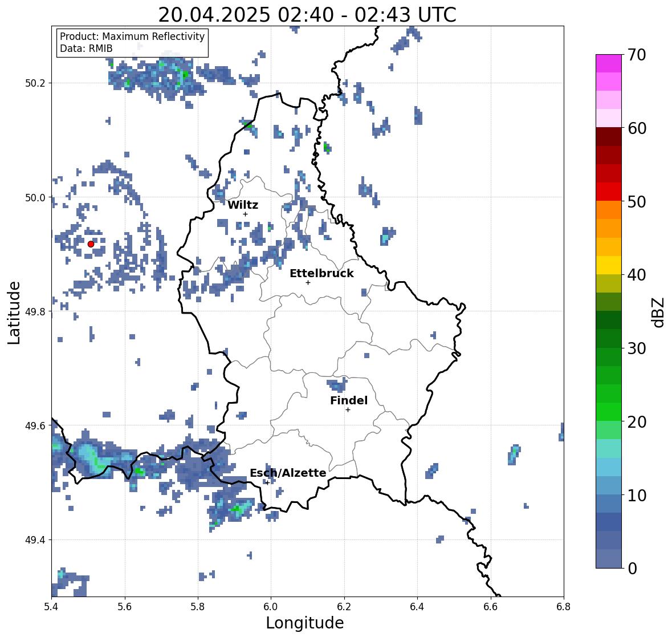Click the 49.8 latitude tick label
This screenshot has height=637, width=672.
(35, 311)
